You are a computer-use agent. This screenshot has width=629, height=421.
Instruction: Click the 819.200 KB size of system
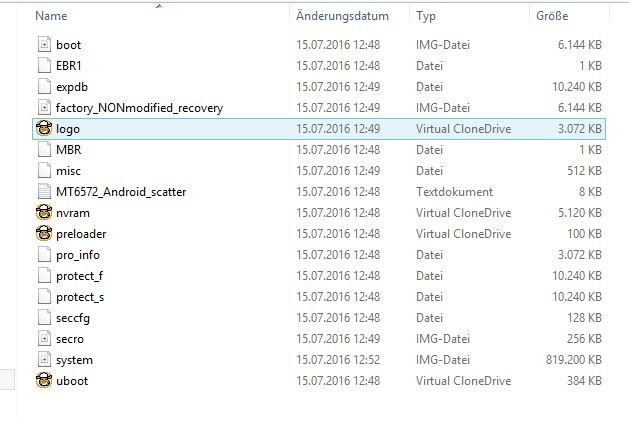click(x=574, y=360)
